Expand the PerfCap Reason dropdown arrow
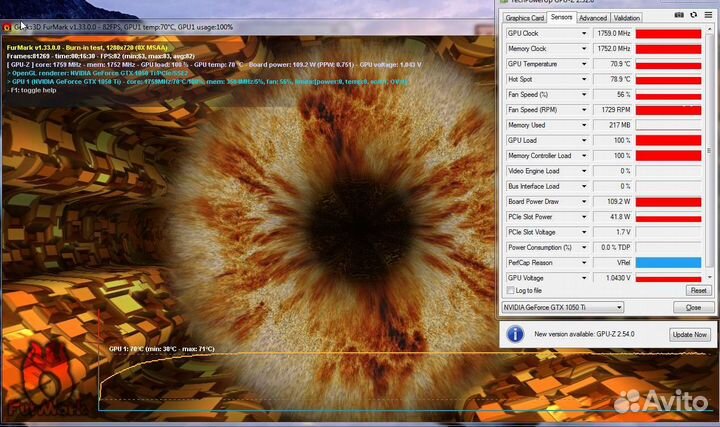 (x=585, y=262)
